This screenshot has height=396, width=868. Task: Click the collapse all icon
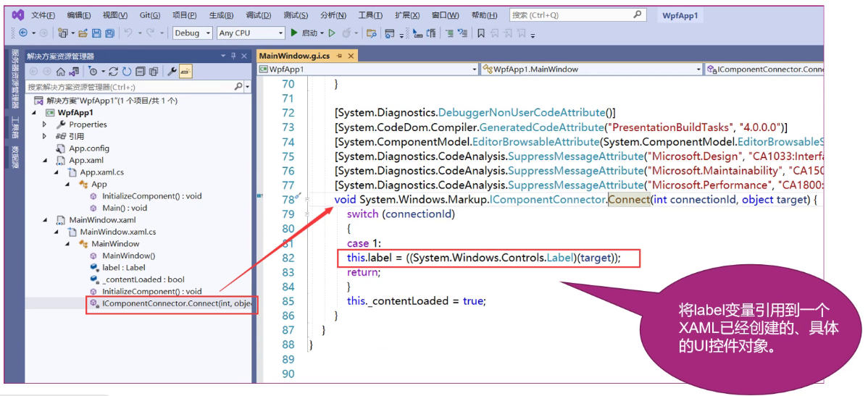click(x=140, y=72)
